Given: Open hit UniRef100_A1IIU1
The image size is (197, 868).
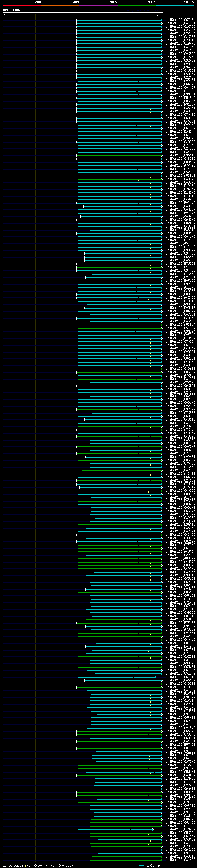Looking at the screenshot, I should (x=180, y=782).
